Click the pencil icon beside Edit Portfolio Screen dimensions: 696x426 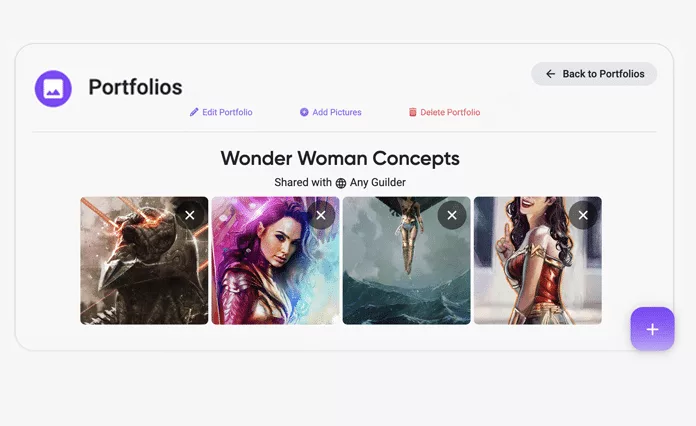click(x=194, y=112)
